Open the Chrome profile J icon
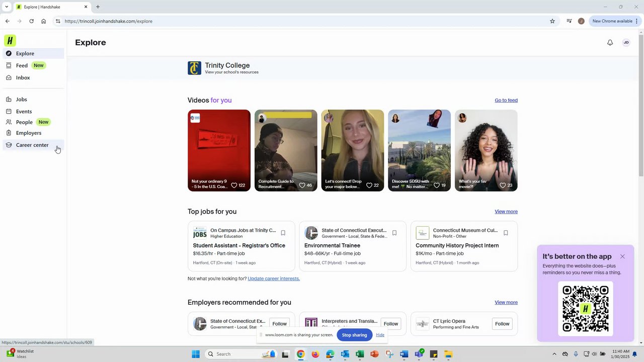Viewport: 644px width, 362px height. 581,21
